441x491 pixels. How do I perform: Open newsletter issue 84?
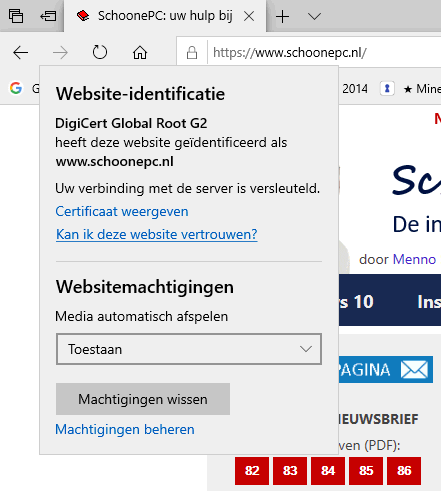coord(328,471)
